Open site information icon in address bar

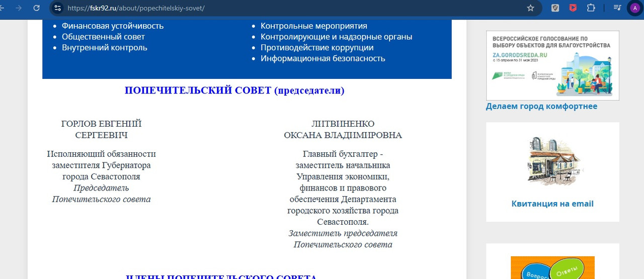click(57, 8)
